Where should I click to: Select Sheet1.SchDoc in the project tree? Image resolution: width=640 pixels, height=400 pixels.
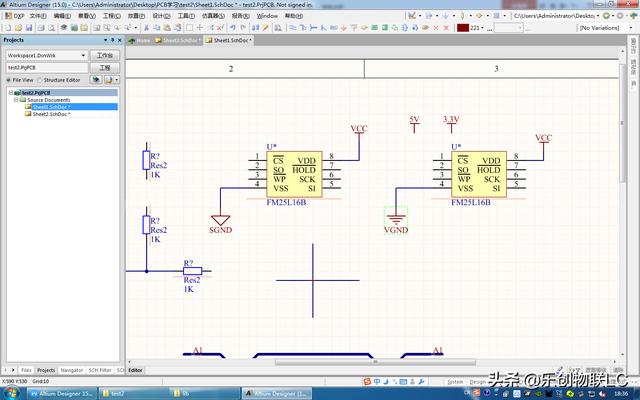(51, 107)
